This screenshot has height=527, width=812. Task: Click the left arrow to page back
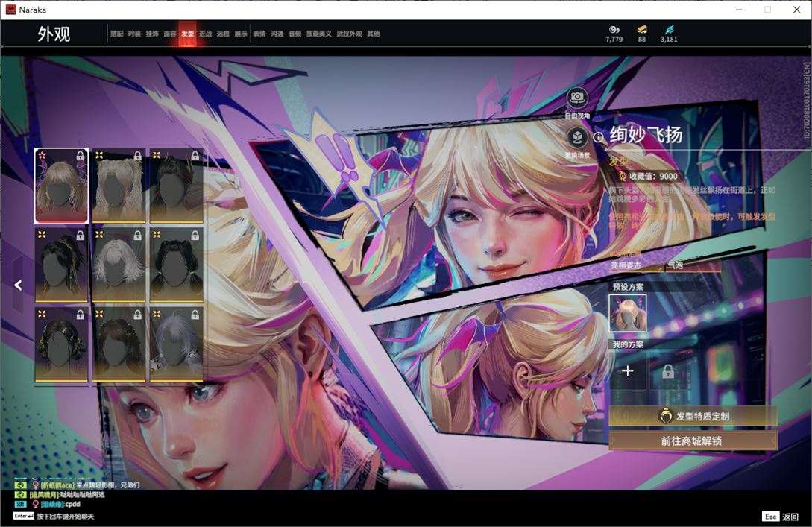pos(18,285)
